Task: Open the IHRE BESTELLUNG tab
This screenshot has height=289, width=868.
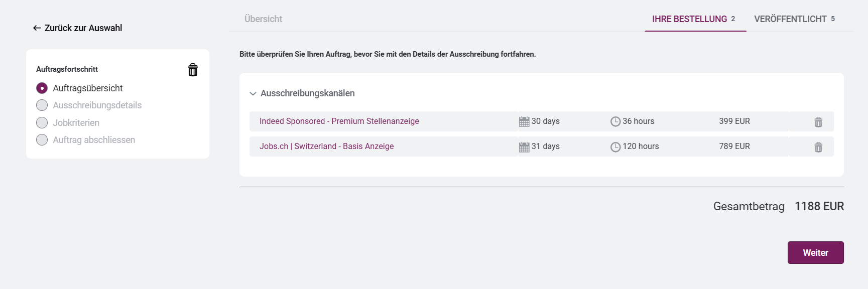Action: [x=689, y=19]
